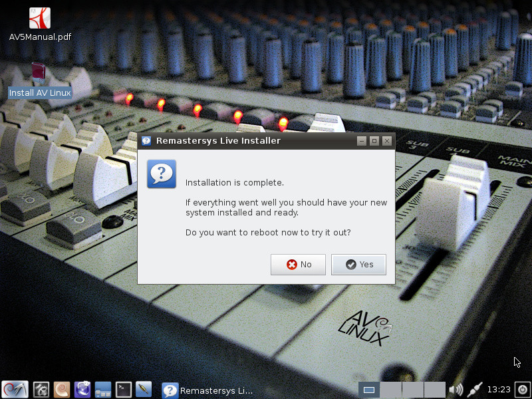Open the pen editor launcher in taskbar
The image size is (532, 399).
coord(144,390)
